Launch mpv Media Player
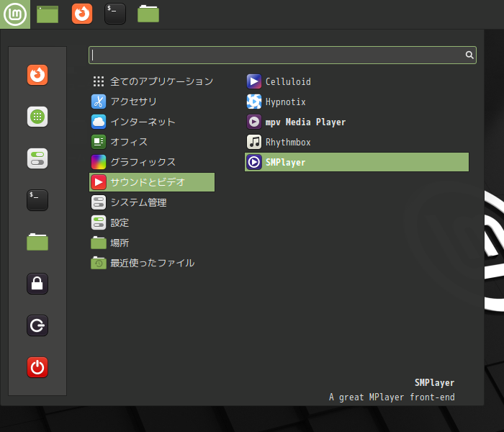 tap(356, 122)
